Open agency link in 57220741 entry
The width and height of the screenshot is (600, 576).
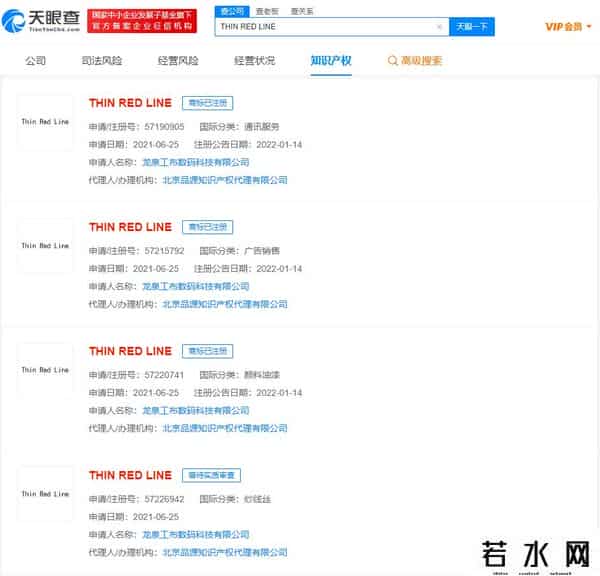pos(225,428)
